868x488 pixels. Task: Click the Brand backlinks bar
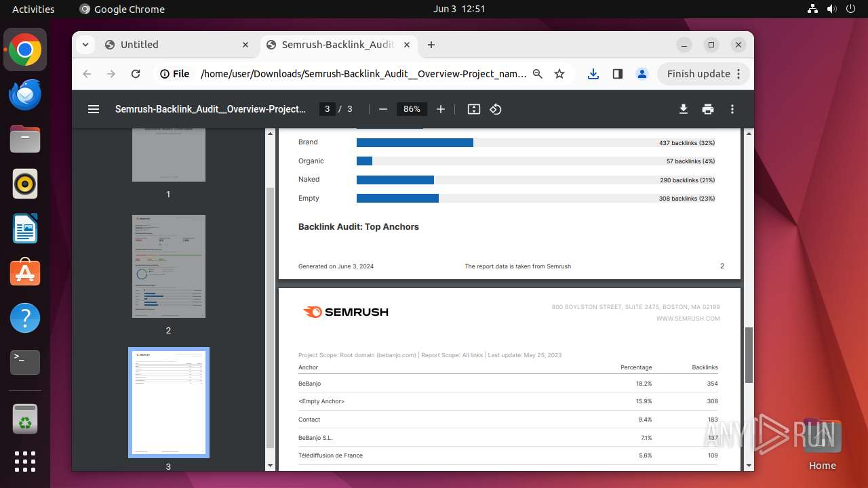(415, 143)
